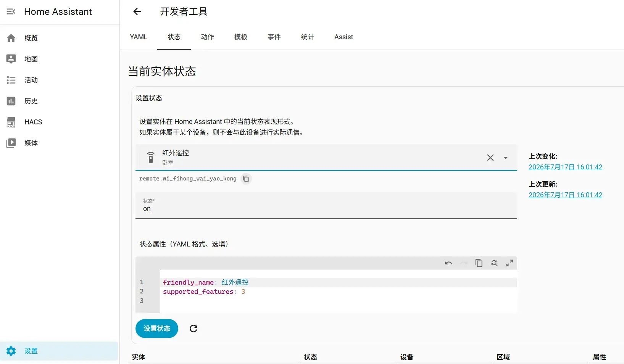Refresh the entity state with reload icon
Viewport: 624px width, 364px height.
pyautogui.click(x=193, y=329)
